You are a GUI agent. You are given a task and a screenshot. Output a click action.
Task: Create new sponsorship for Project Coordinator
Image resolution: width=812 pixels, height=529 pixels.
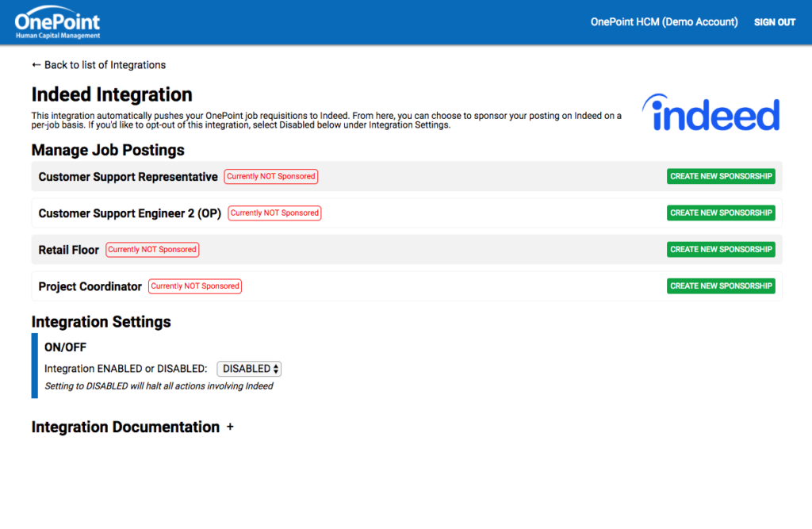click(x=720, y=286)
